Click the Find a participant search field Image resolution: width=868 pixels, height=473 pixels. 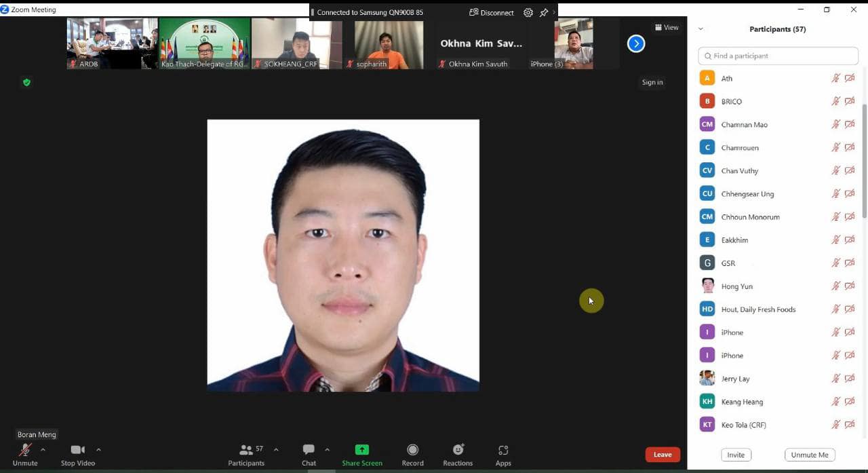pos(778,56)
